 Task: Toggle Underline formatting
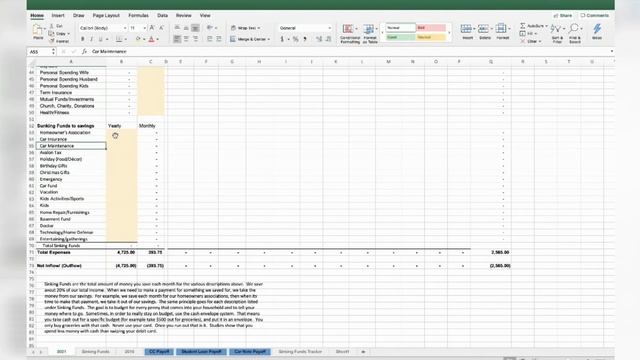pos(100,39)
